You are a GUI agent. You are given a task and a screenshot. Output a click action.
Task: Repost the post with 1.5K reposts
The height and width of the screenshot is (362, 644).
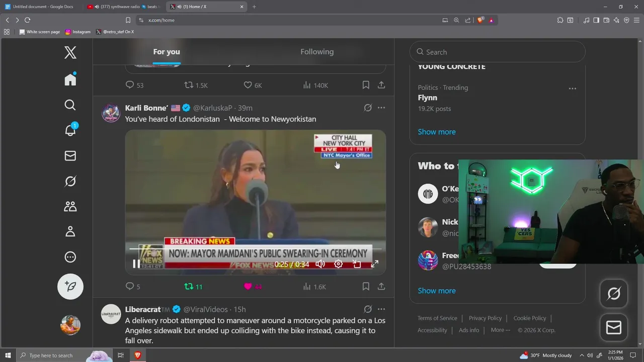[x=196, y=85]
